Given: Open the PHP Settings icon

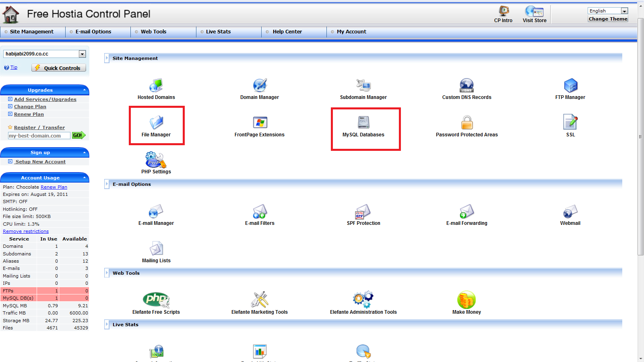Looking at the screenshot, I should click(x=156, y=160).
